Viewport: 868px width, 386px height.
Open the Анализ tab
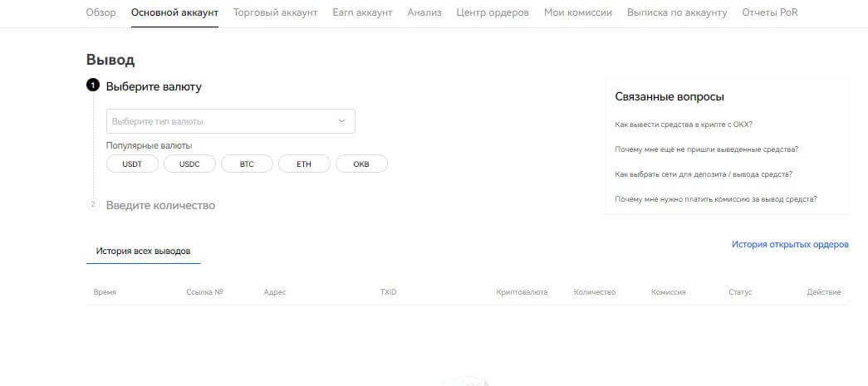click(x=424, y=12)
